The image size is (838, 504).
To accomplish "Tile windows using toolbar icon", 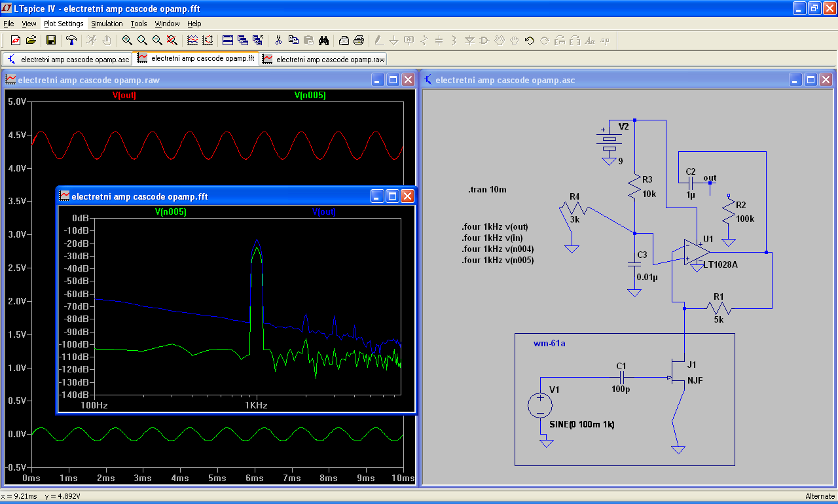I will click(228, 40).
